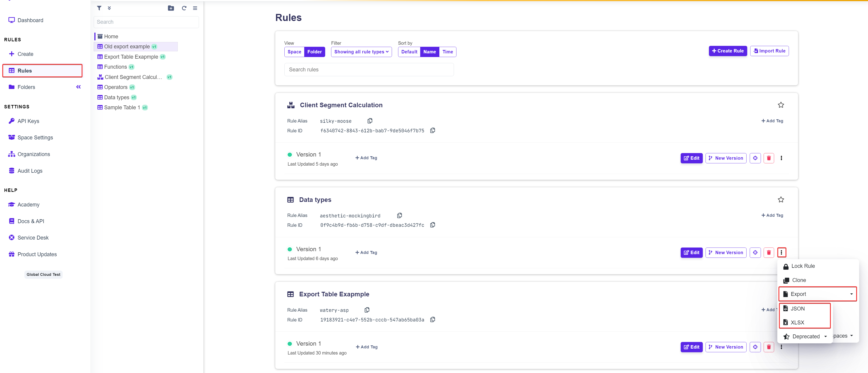Open the Showing all rule types filter dropdown

tap(361, 52)
